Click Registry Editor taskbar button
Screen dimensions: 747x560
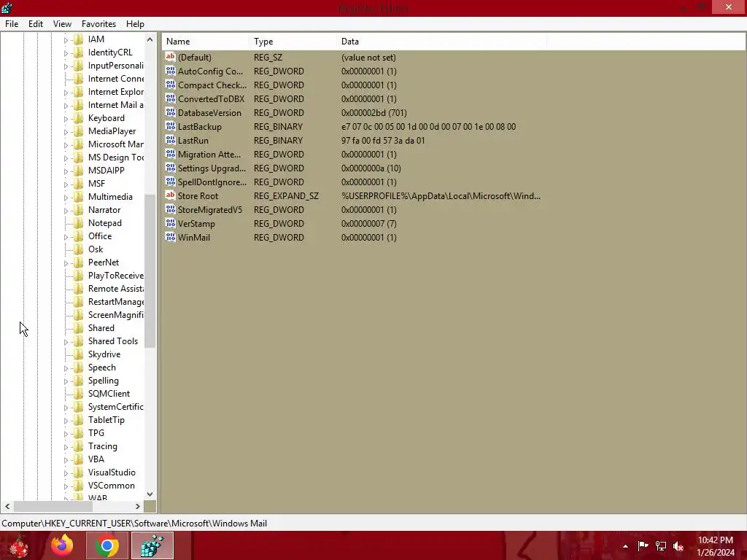click(x=152, y=545)
